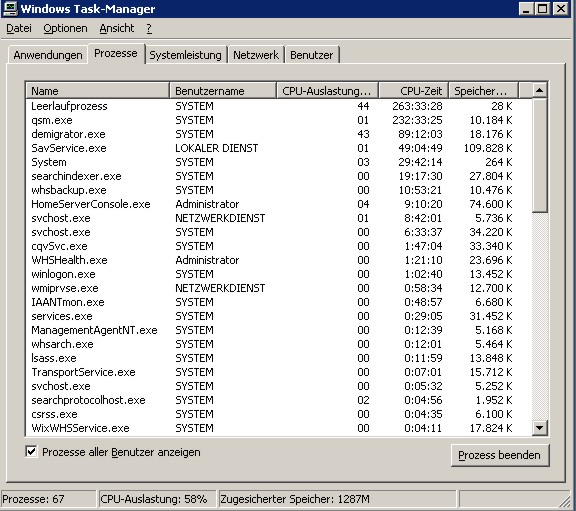Viewport: 576px width, 511px height.
Task: Select the IAANTmon.exe process
Action: coord(278,302)
